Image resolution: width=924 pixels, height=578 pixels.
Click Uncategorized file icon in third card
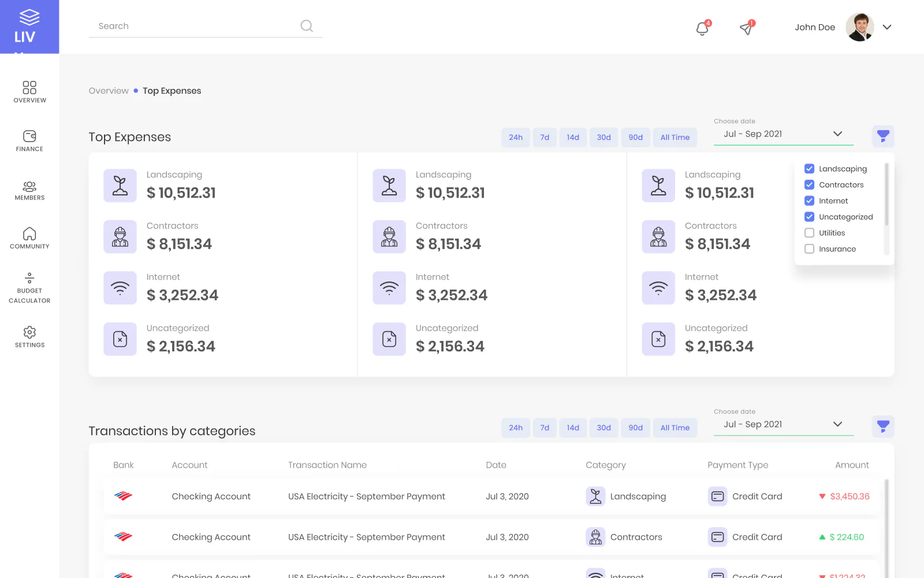pos(658,339)
